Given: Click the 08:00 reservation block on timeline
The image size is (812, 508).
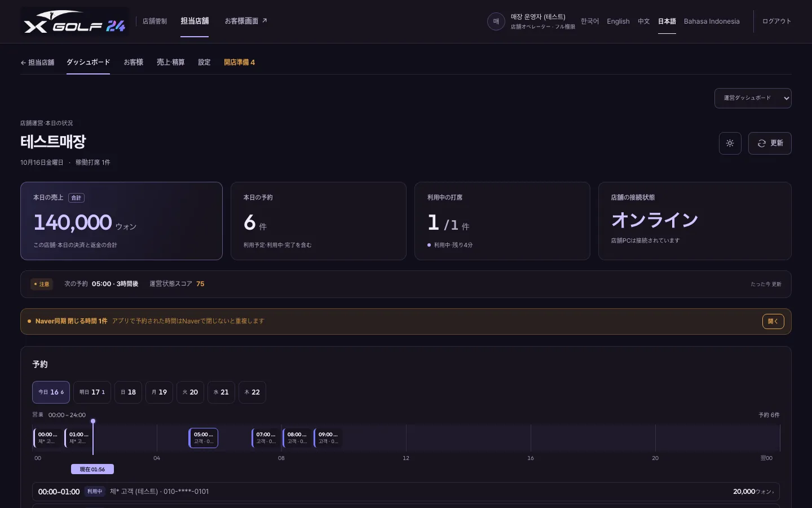Looking at the screenshot, I should click(297, 438).
